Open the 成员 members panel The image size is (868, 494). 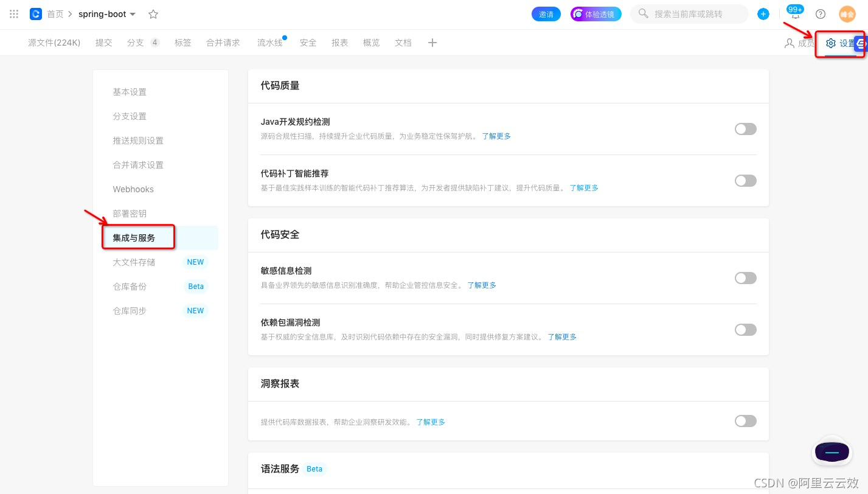click(x=805, y=43)
